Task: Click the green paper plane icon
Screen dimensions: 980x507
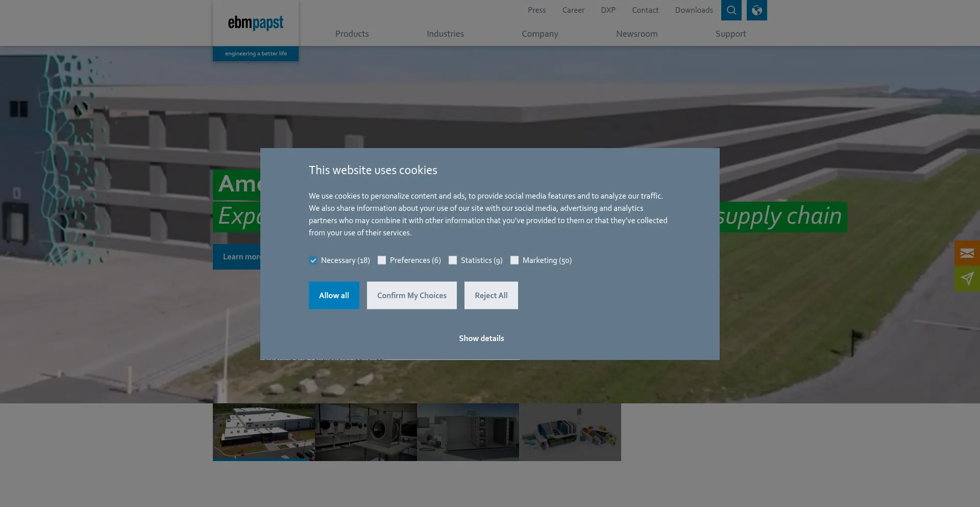Action: point(967,279)
